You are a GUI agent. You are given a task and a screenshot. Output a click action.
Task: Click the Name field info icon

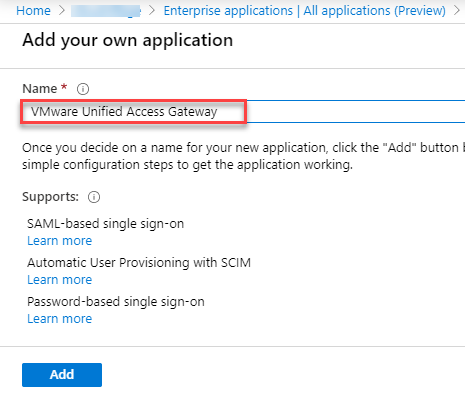tap(83, 89)
